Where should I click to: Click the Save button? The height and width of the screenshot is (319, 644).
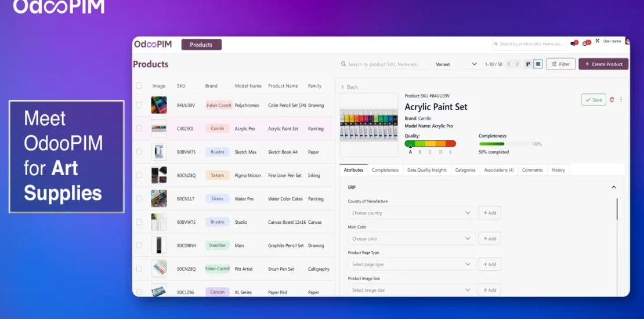[594, 100]
